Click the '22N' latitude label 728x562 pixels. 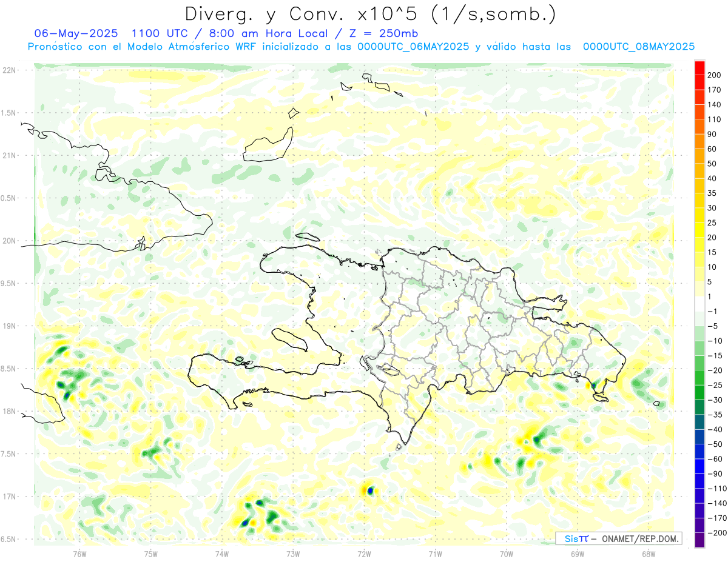(9, 70)
